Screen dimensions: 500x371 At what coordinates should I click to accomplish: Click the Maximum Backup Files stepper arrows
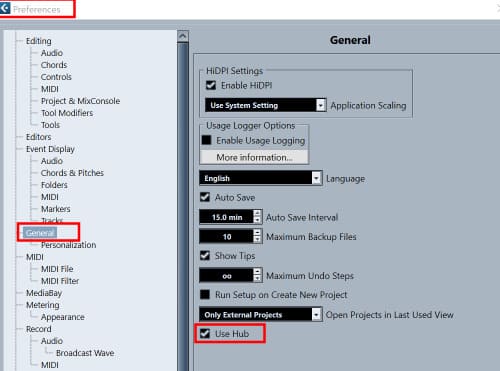[x=257, y=236]
